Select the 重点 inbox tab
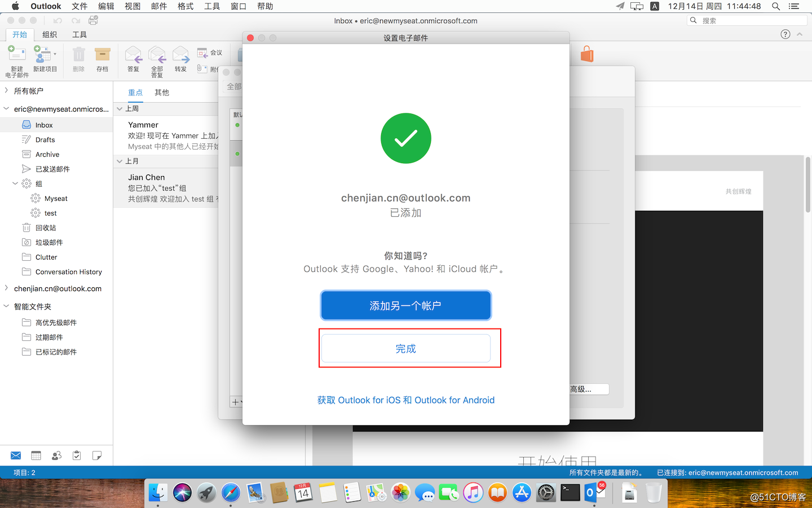The height and width of the screenshot is (508, 812). [x=135, y=93]
